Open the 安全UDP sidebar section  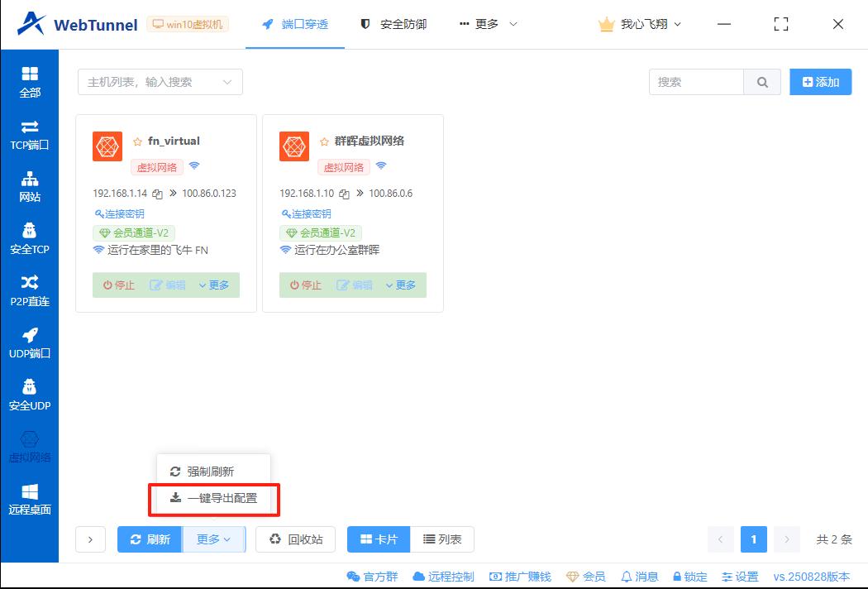[30, 395]
